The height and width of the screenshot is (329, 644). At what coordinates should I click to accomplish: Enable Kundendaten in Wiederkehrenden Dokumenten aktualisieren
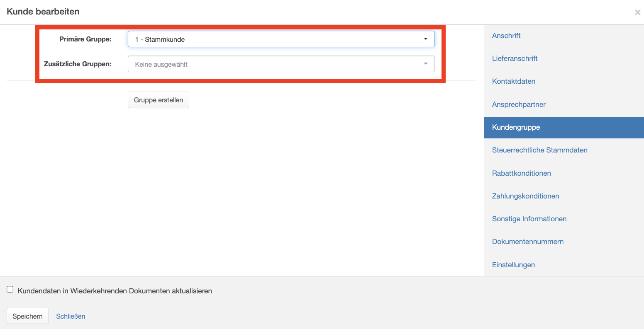tap(10, 290)
